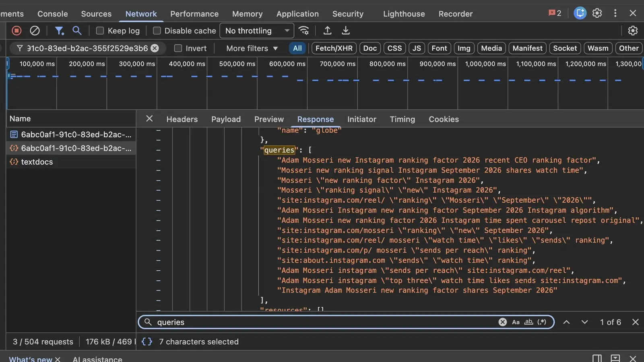644x362 pixels.
Task: Clear the filter text field
Action: [155, 48]
